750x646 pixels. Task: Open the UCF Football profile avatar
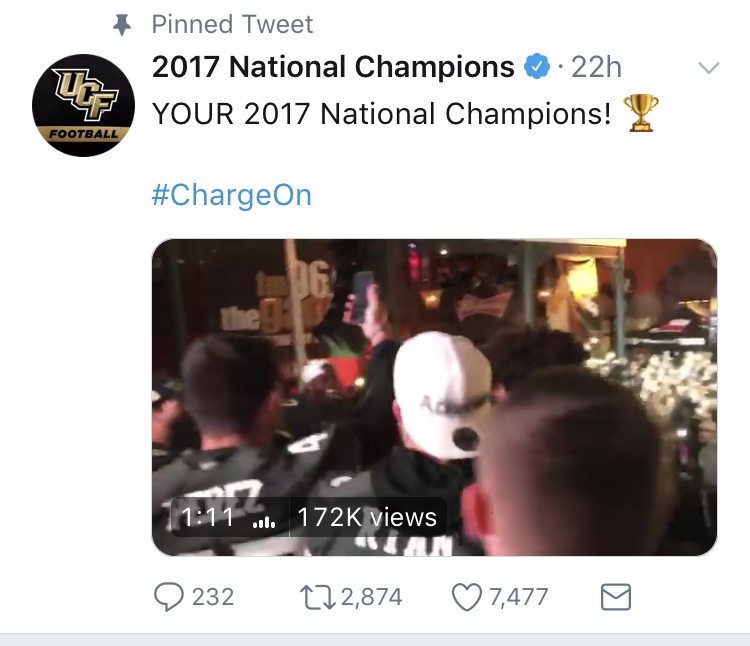(x=83, y=104)
